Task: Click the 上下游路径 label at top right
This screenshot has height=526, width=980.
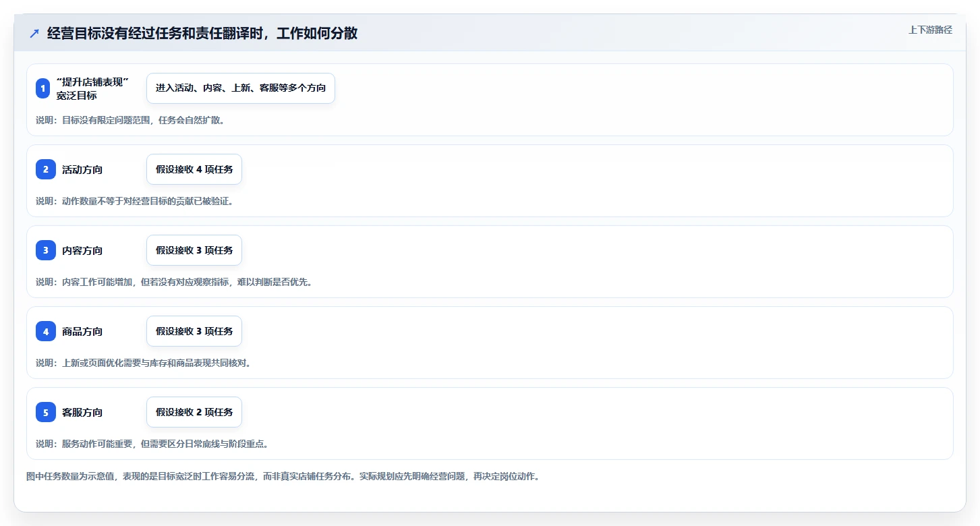Action: pos(930,30)
